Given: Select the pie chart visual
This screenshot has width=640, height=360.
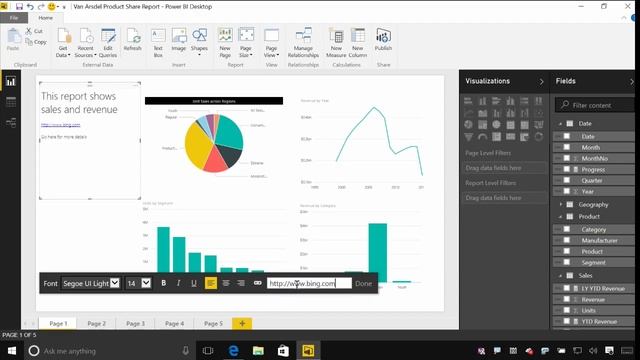Looking at the screenshot, I should [214, 143].
